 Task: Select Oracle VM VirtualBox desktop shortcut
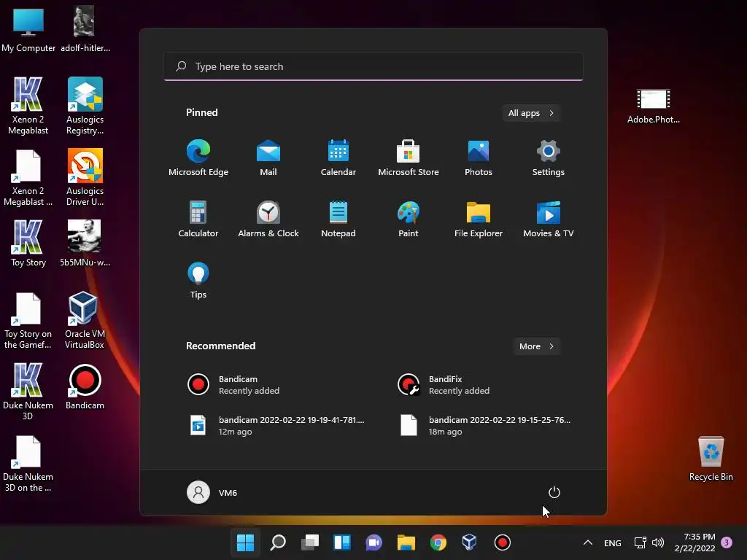[x=85, y=320]
